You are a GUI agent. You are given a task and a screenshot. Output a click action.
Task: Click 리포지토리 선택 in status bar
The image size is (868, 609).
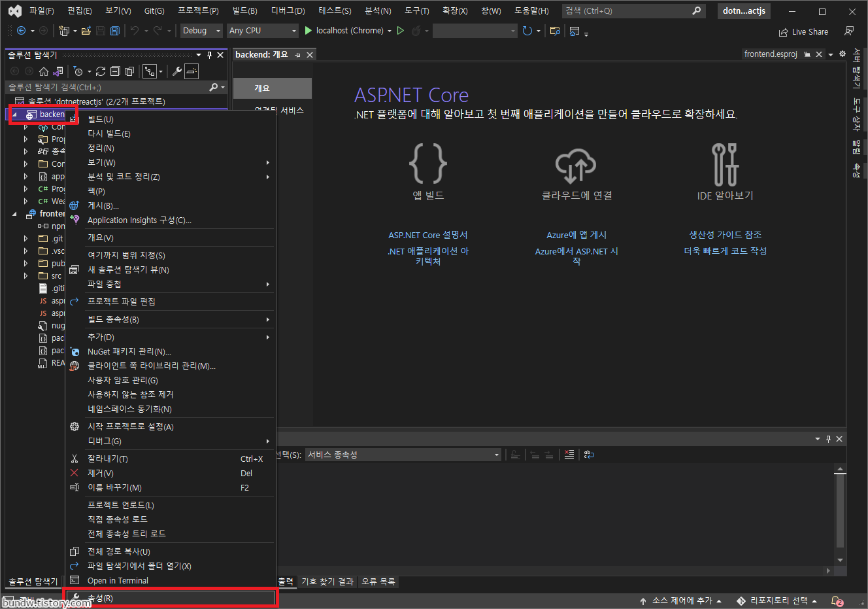[776, 600]
